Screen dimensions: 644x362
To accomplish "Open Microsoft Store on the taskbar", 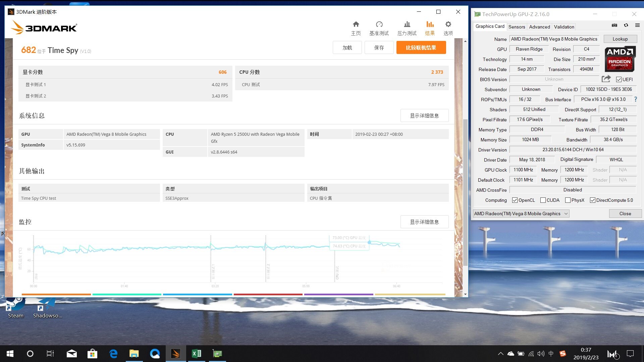I will (92, 354).
